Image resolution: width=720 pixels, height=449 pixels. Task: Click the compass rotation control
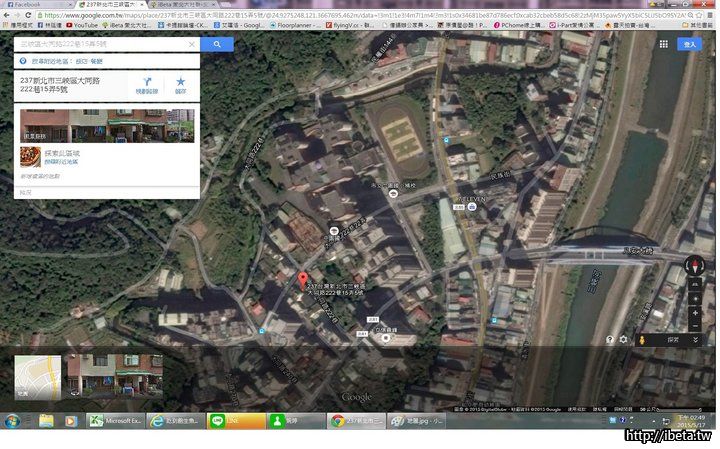coord(694,265)
